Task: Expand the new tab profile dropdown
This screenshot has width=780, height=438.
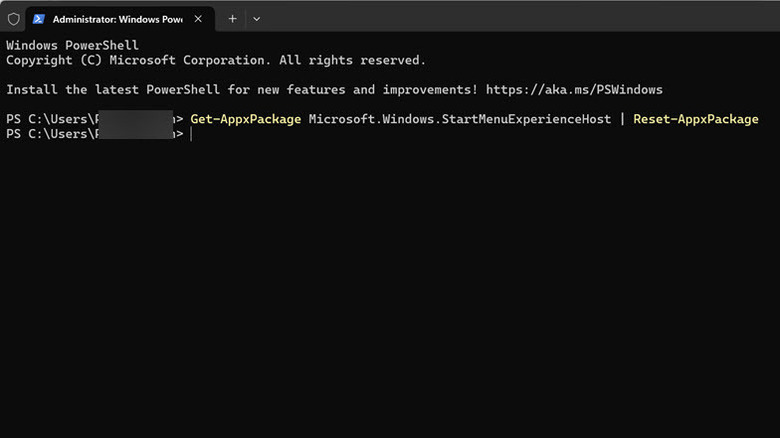Action: 257,19
